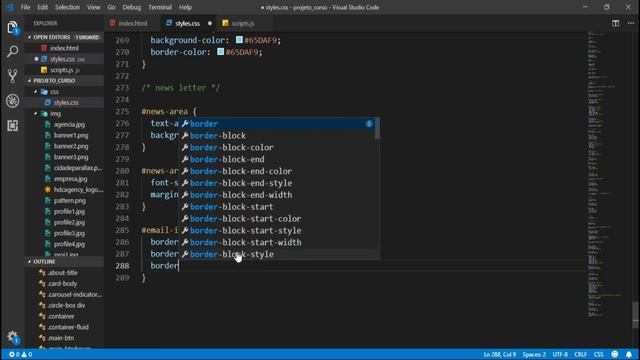The width and height of the screenshot is (640, 360).
Task: Open banner1.png in the explorer
Action: click(64, 135)
